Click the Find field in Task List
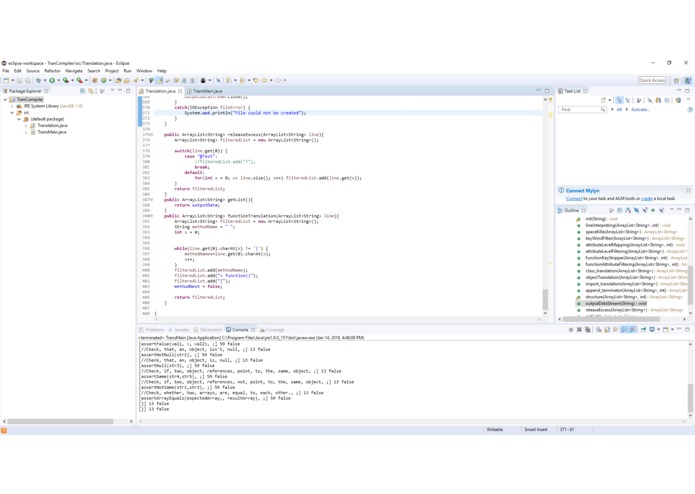This screenshot has width=695, height=494. (582, 109)
